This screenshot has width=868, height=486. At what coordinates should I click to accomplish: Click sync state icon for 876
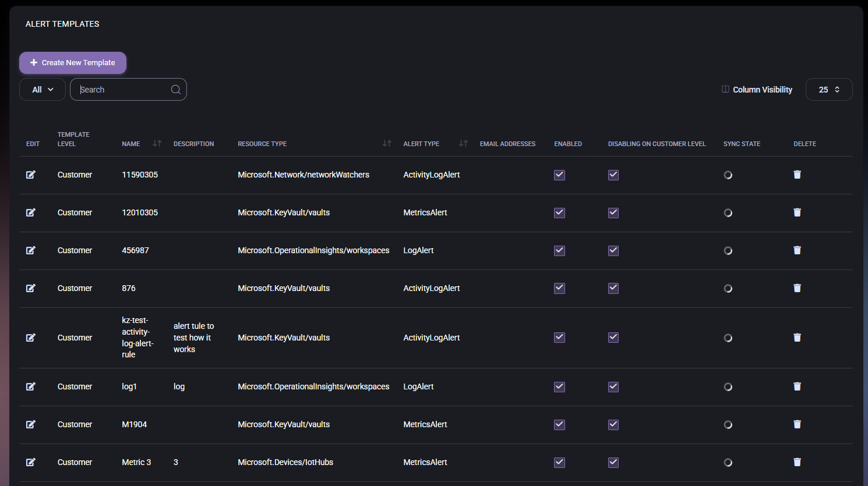(728, 289)
